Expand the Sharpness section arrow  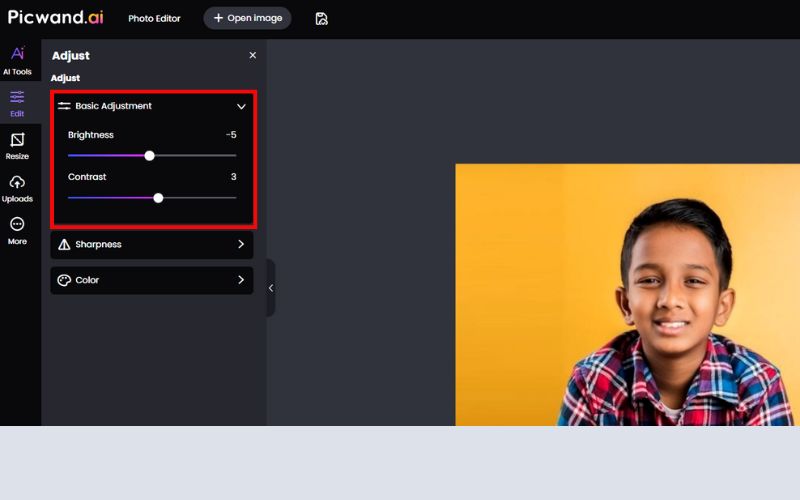(x=241, y=244)
